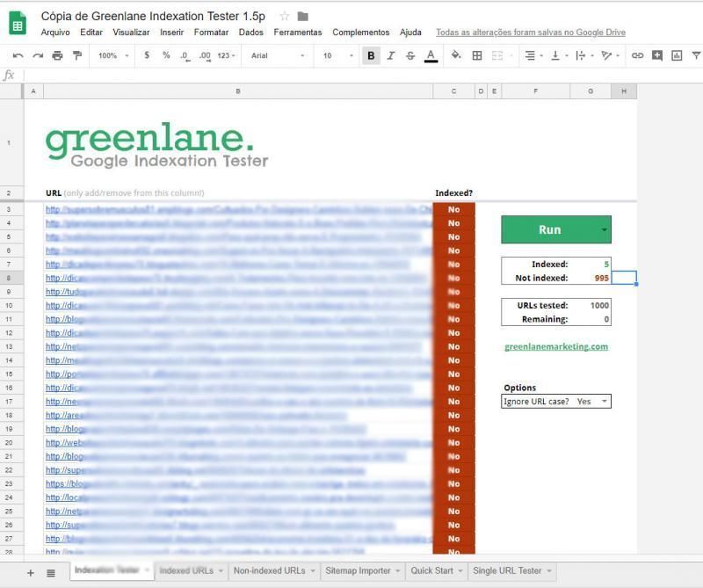Select the paint format tool
703x588 pixels.
tap(76, 55)
